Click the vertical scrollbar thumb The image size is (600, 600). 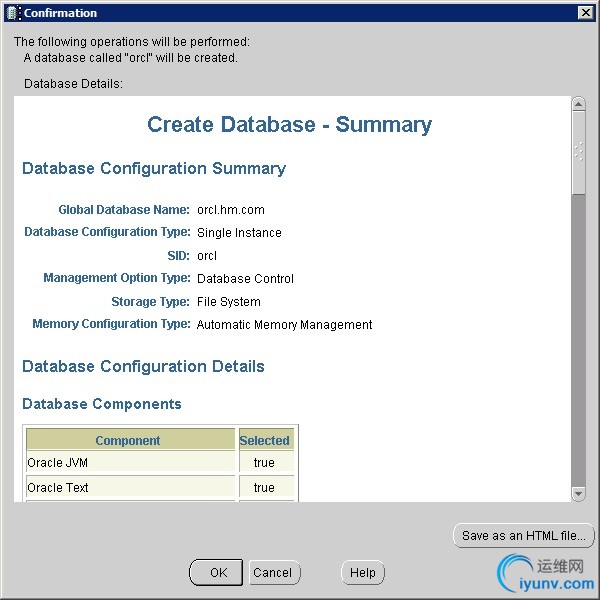point(579,153)
